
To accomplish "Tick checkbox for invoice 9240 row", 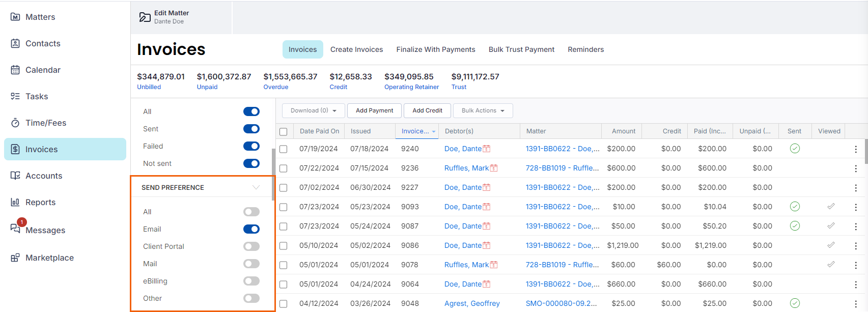I will (284, 149).
